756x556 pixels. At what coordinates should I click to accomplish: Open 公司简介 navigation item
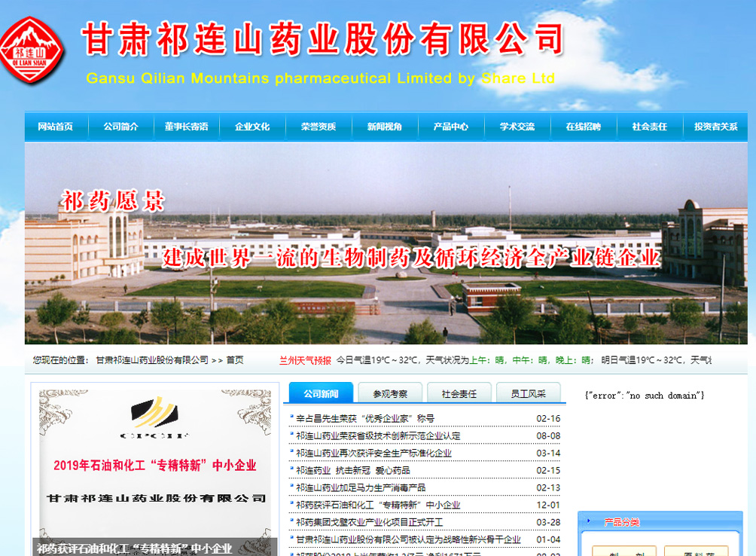tap(121, 127)
